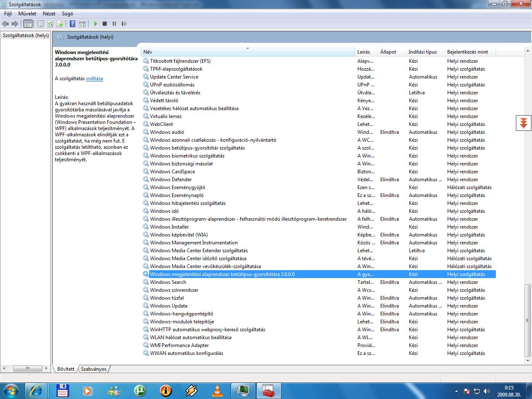Select the Update Center Service row
The width and height of the screenshot is (532, 399).
(x=318, y=77)
